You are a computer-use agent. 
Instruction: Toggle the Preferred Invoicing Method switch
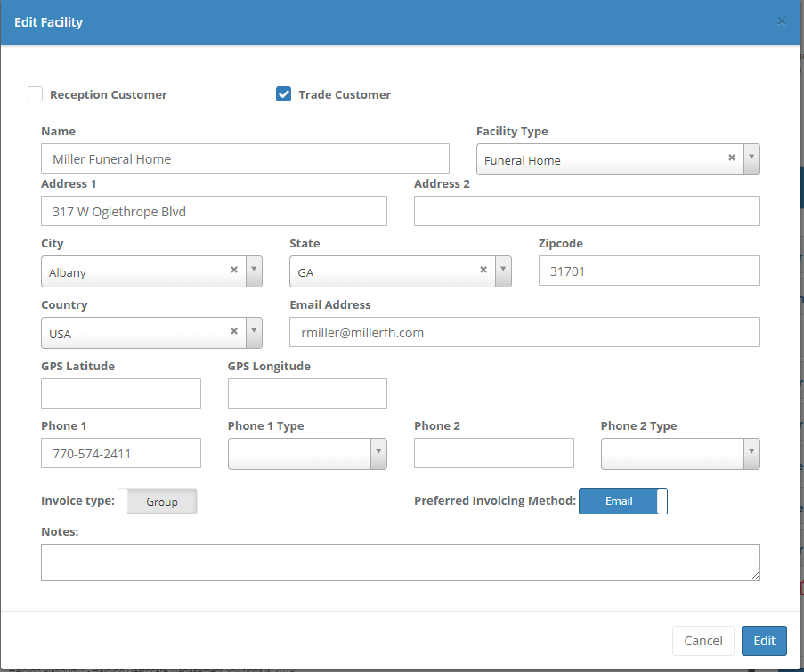click(x=623, y=501)
